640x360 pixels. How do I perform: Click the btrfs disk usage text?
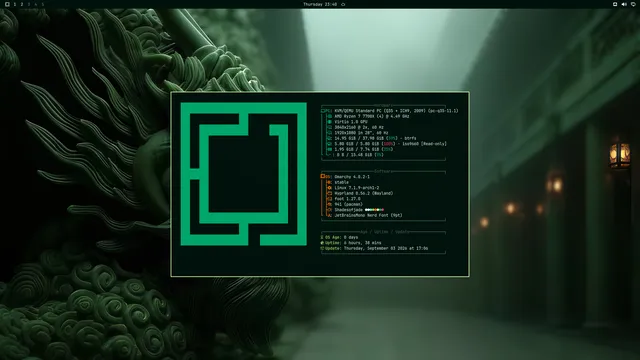click(x=376, y=138)
